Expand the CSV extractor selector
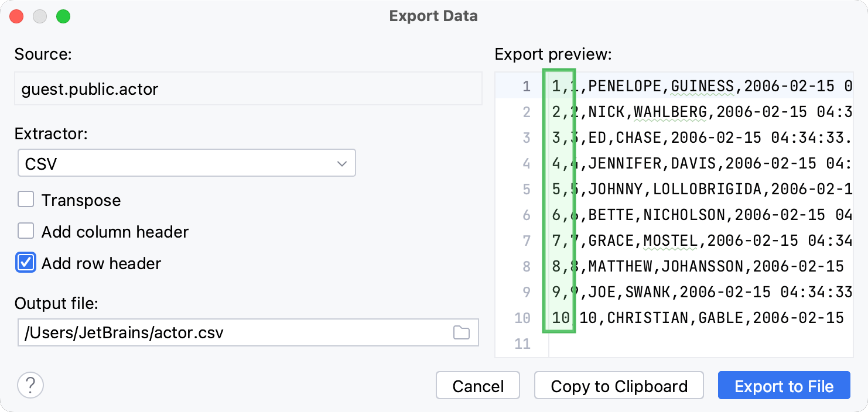This screenshot has width=868, height=412. (x=186, y=163)
